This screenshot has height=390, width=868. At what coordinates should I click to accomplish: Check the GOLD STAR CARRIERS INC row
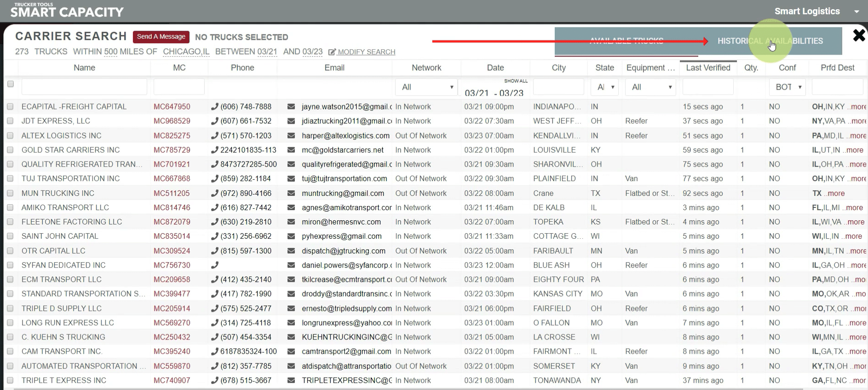point(10,150)
